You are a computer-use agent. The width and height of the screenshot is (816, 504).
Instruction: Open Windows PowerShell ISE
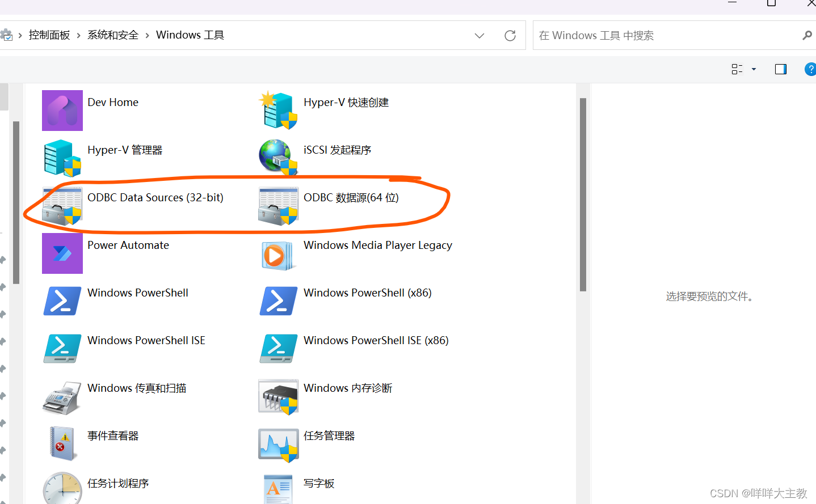point(146,340)
